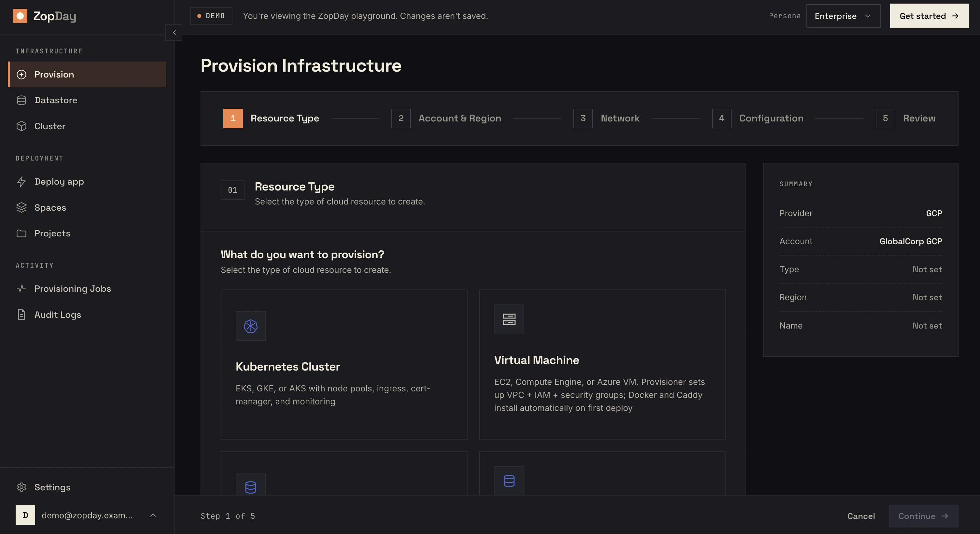The image size is (980, 534).
Task: Click the Spaces layers icon
Action: pos(22,208)
